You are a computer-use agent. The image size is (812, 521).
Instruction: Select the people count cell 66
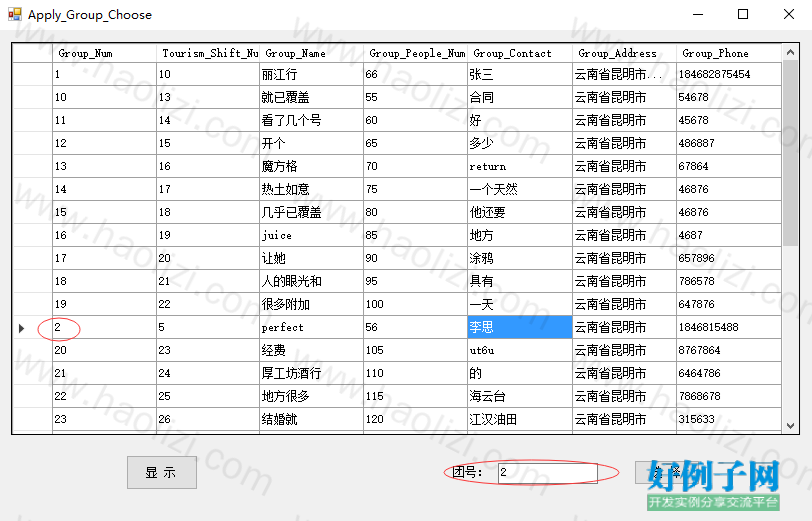pyautogui.click(x=416, y=74)
